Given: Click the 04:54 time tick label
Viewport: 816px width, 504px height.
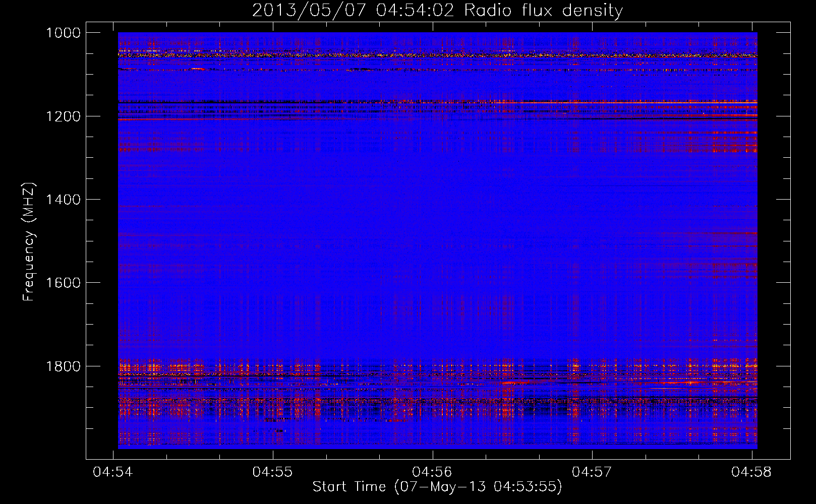Looking at the screenshot, I should coord(113,472).
